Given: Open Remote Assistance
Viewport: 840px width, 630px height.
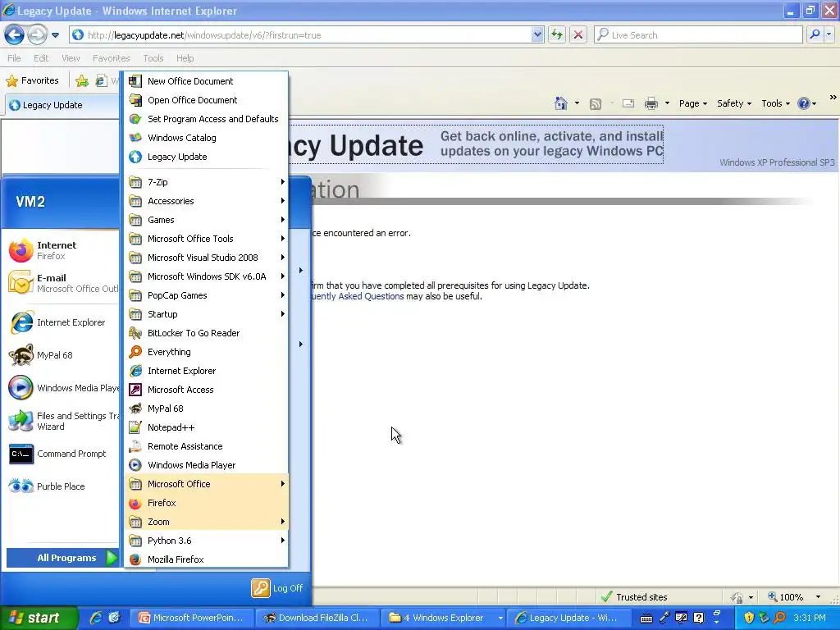Looking at the screenshot, I should tap(206, 446).
